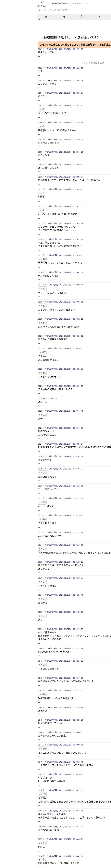Viewport: 111px width, 868px height.
Task: Follow the >>33 anchor in post 0041
Action: coord(42,665)
